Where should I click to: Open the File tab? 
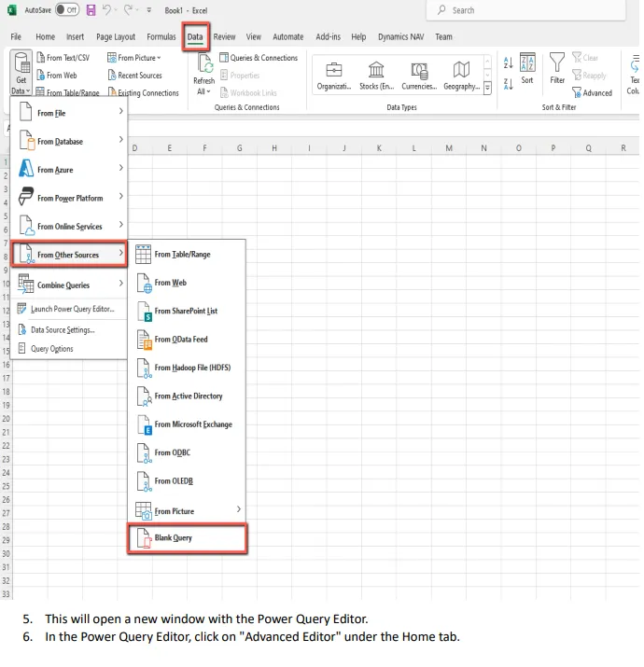16,37
